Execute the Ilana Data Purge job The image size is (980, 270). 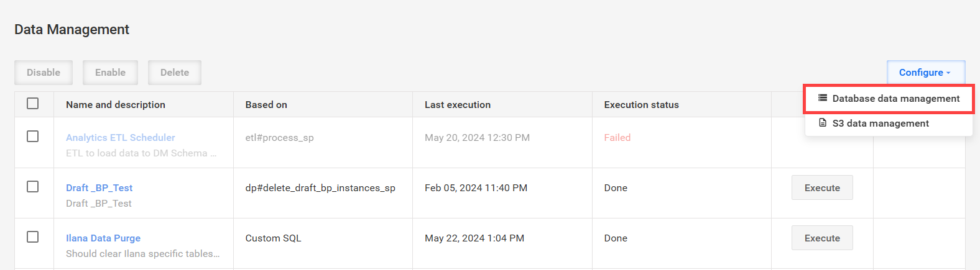click(x=822, y=238)
